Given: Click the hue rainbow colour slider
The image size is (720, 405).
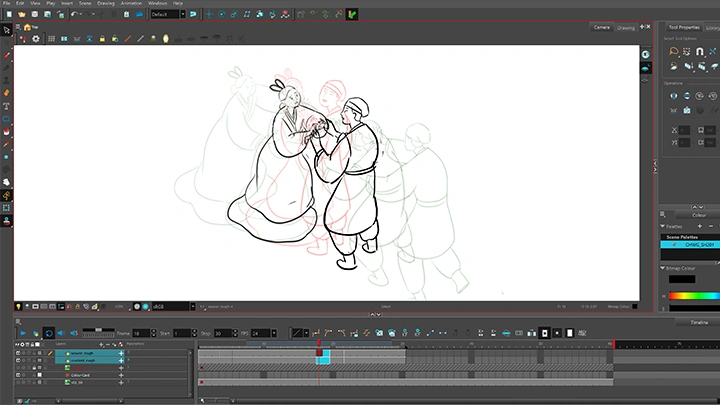Looking at the screenshot, I should [693, 296].
